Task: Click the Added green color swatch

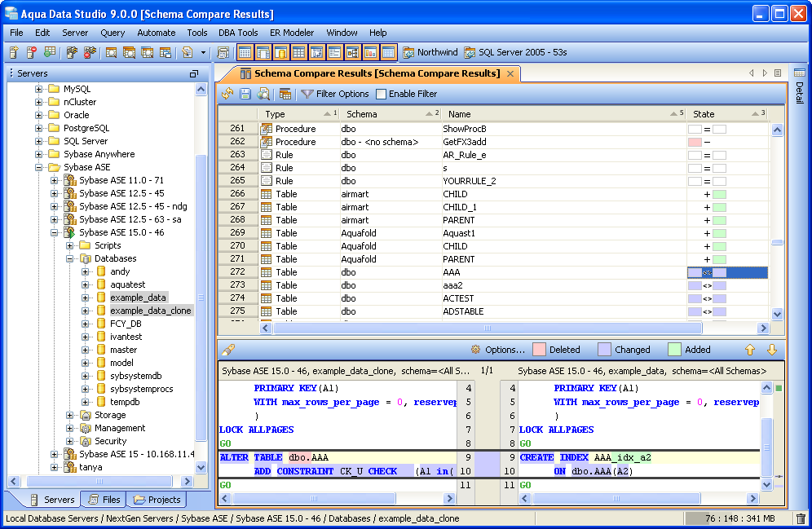Action: [x=674, y=350]
